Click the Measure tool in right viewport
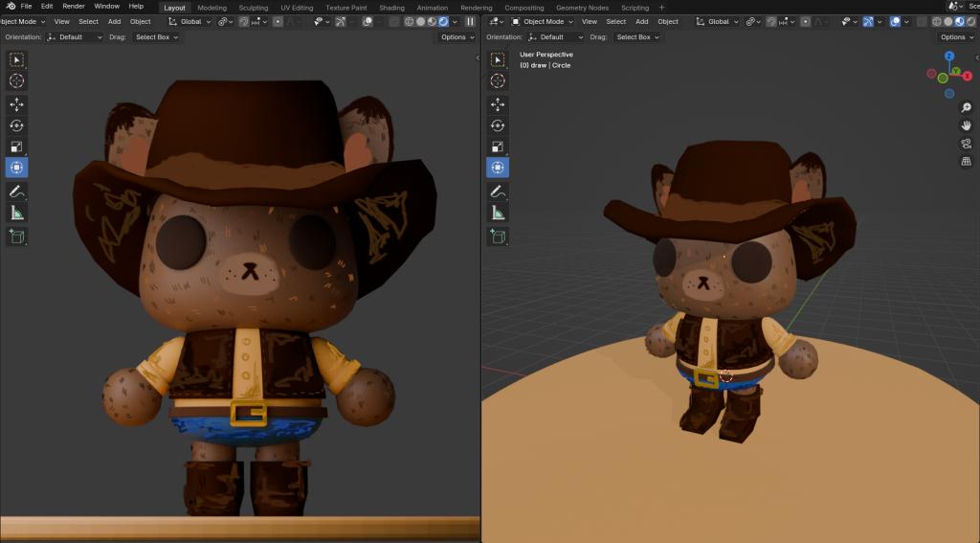This screenshot has width=980, height=543. click(498, 213)
